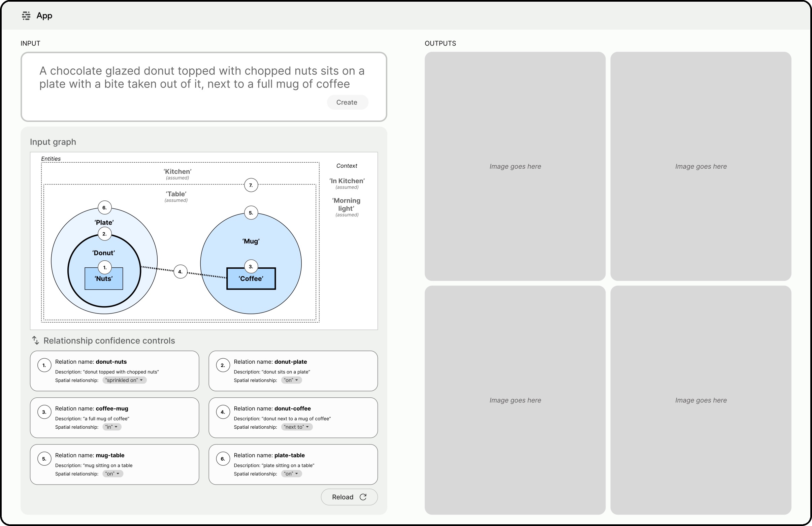
Task: Click the App logo icon
Action: tap(26, 16)
